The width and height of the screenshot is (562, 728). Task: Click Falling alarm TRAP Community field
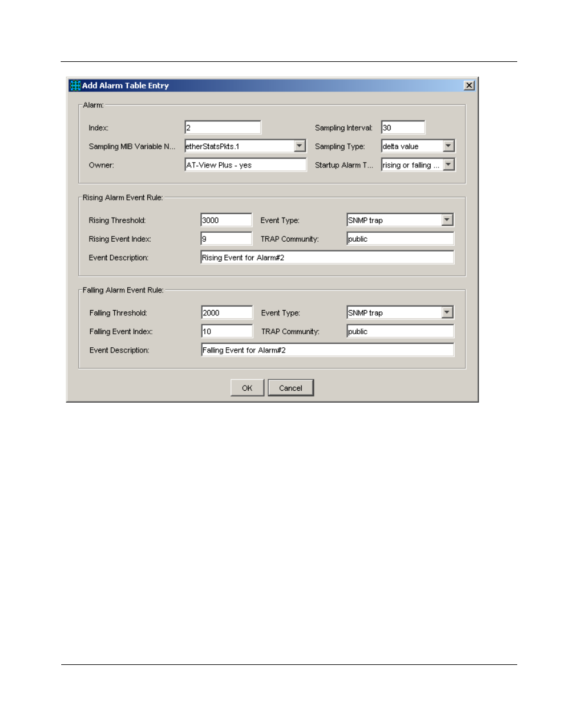(401, 331)
